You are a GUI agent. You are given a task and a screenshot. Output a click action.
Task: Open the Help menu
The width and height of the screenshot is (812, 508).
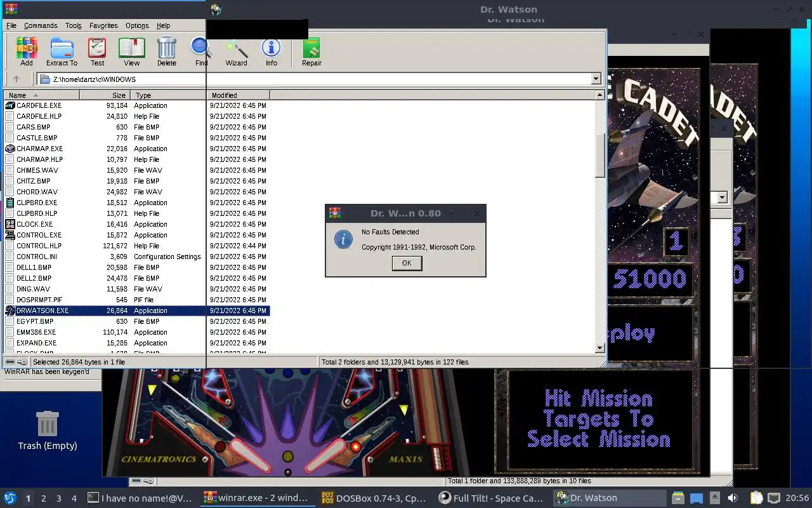tap(163, 25)
